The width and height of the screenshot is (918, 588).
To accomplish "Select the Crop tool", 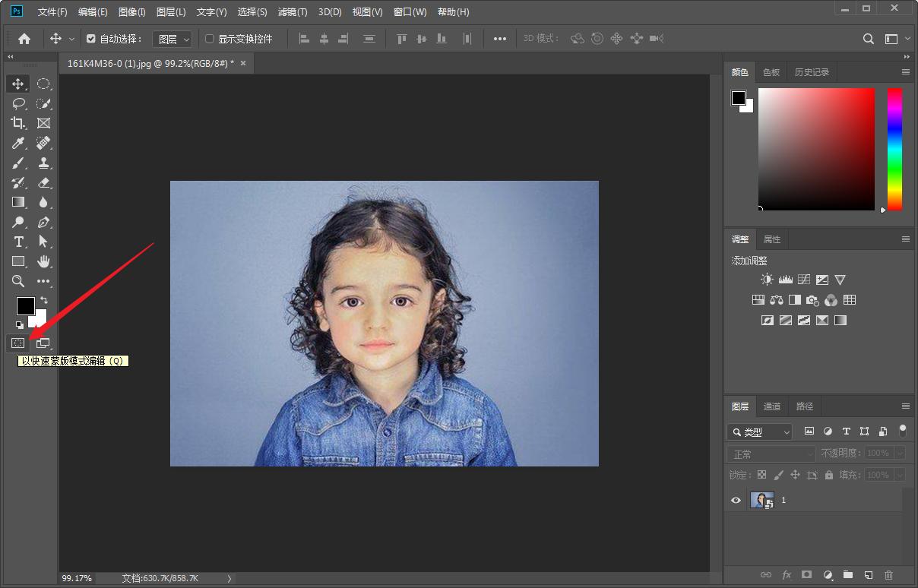I will 18,123.
